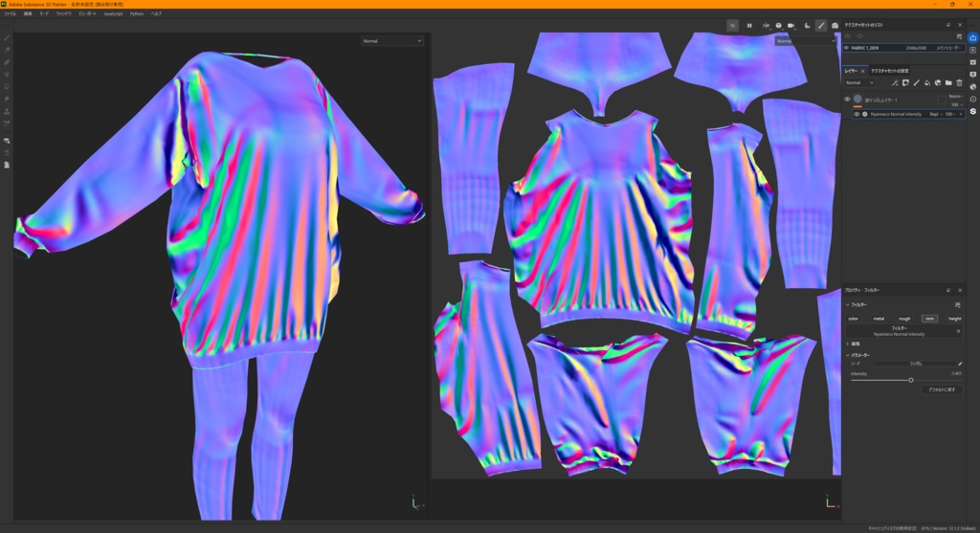
Task: Select the Eraser tool in left toolbar
Action: point(7,50)
